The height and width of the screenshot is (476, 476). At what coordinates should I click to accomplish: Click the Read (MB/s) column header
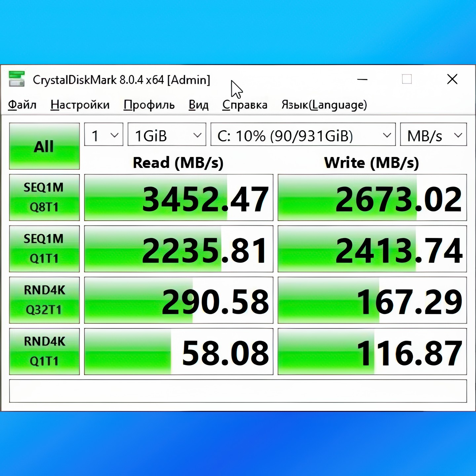(x=178, y=163)
